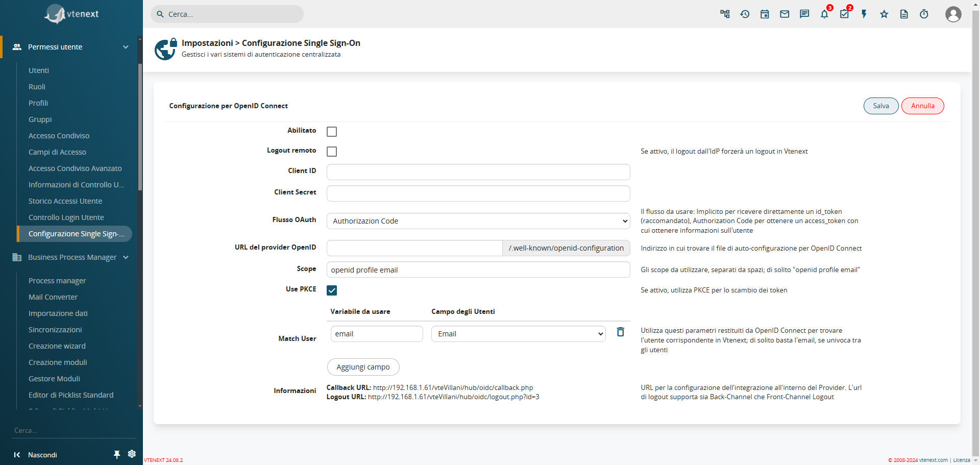Open the user profile avatar

coord(953,14)
